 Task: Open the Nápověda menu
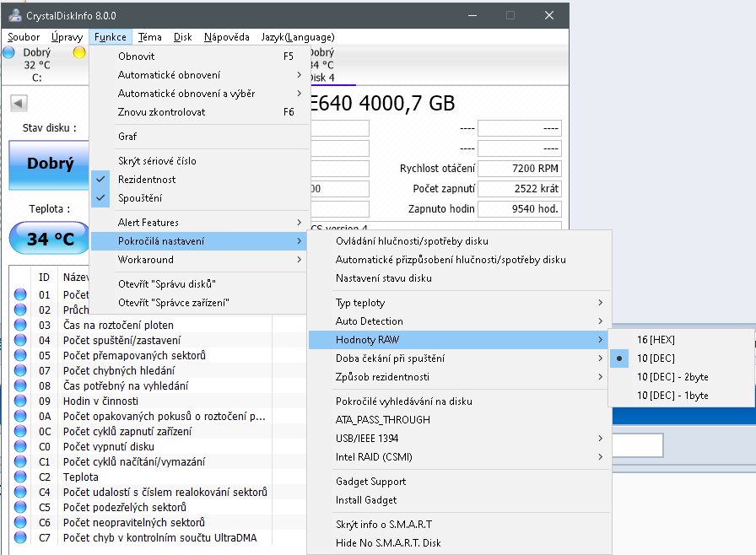pyautogui.click(x=227, y=37)
